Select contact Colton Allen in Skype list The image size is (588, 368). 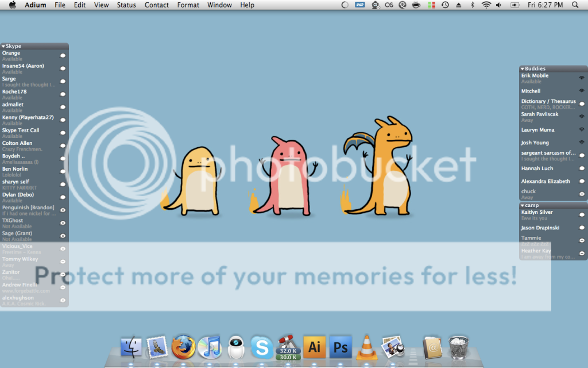17,143
